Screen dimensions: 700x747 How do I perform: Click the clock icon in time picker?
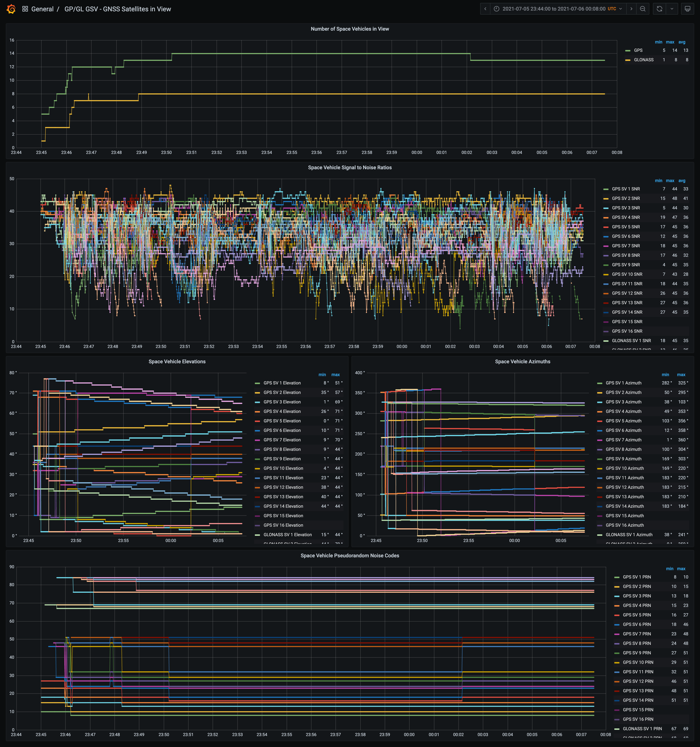coord(496,9)
